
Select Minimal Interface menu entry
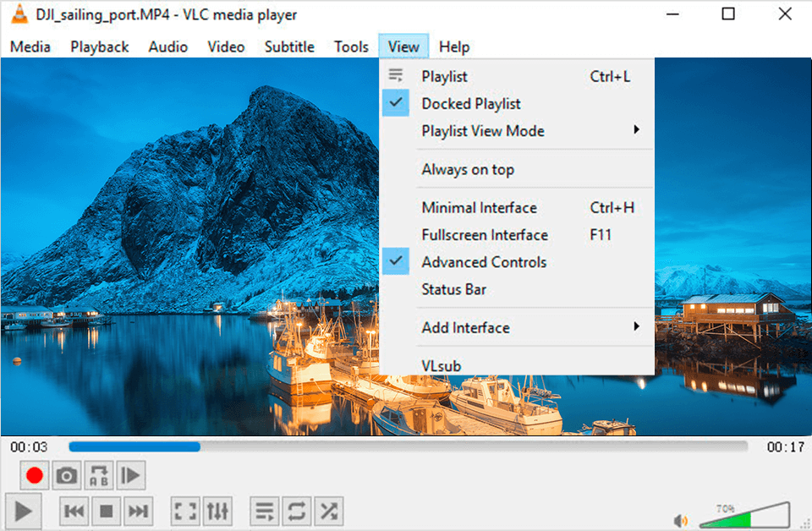[479, 208]
